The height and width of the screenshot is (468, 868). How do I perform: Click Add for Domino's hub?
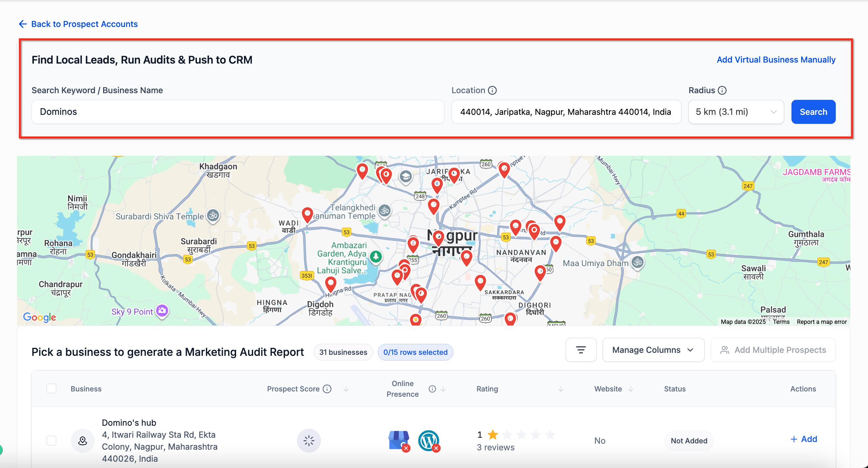[x=803, y=439]
